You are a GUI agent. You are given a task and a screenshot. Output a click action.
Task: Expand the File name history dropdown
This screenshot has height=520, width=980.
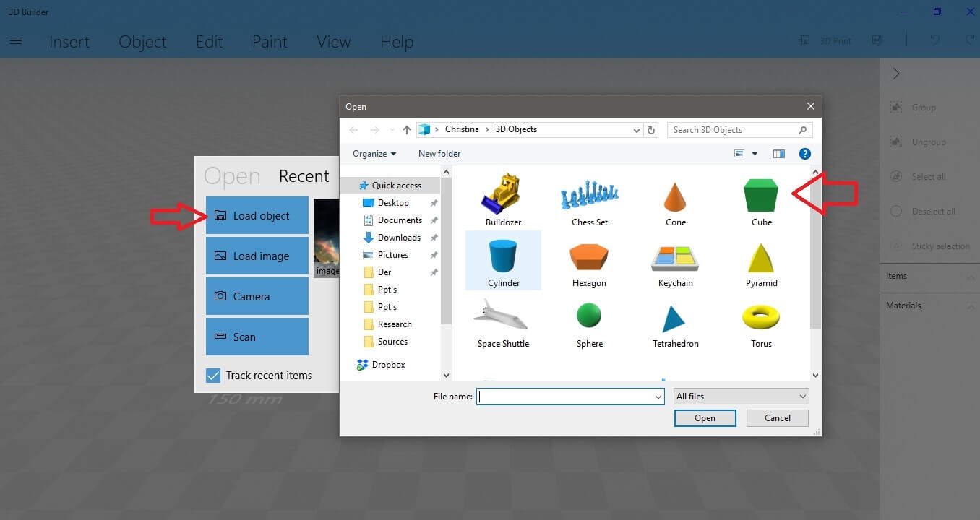[x=658, y=396]
